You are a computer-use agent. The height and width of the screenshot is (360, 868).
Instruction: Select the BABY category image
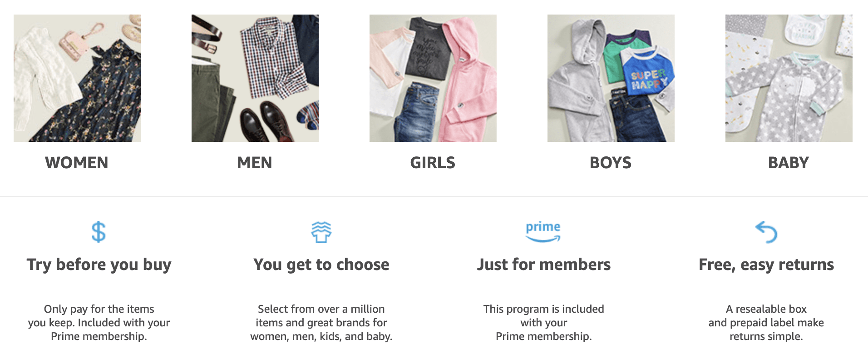[789, 78]
